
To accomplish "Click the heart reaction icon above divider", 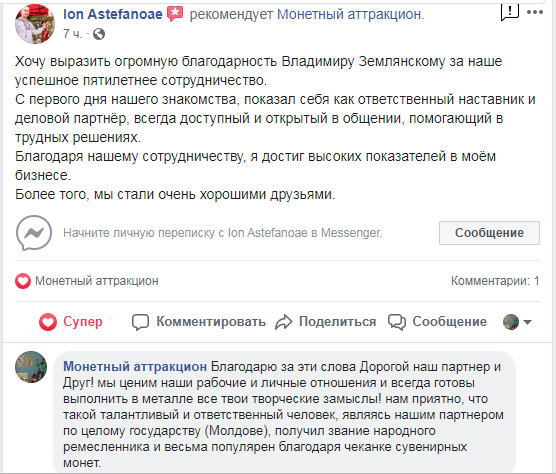I will [x=23, y=281].
